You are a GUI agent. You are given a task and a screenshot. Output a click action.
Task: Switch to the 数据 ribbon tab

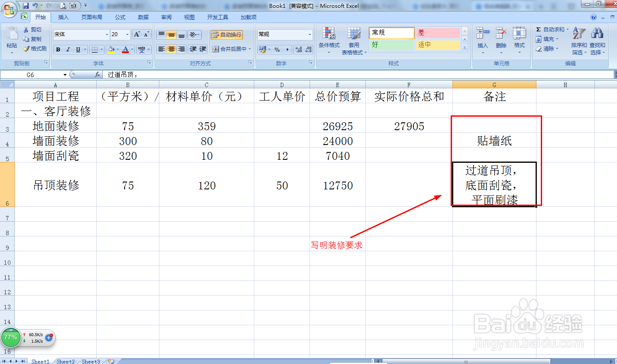(x=143, y=17)
